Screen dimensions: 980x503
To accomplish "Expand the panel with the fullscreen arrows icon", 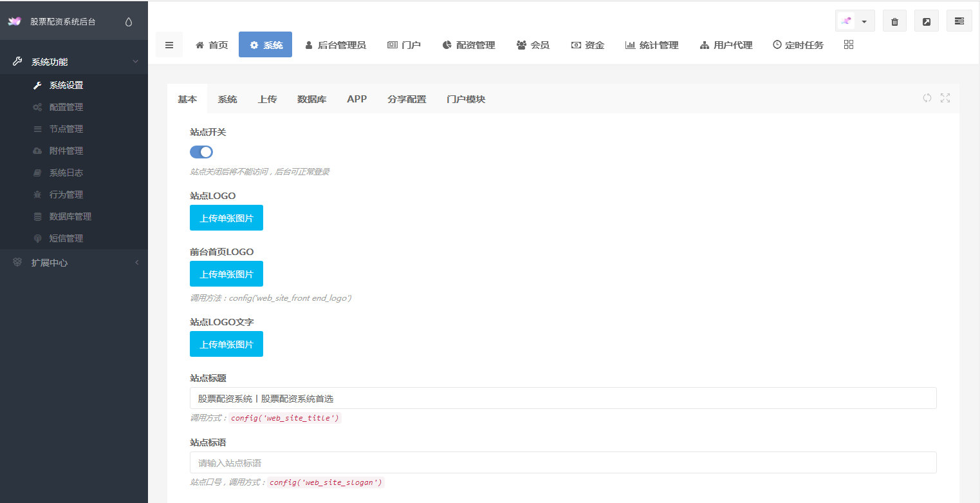I will coord(945,98).
